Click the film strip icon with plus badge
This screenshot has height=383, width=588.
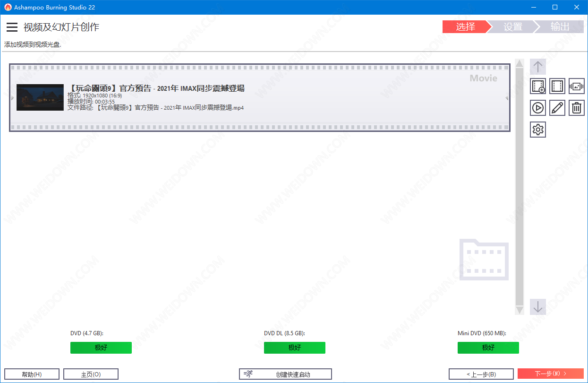click(x=538, y=86)
